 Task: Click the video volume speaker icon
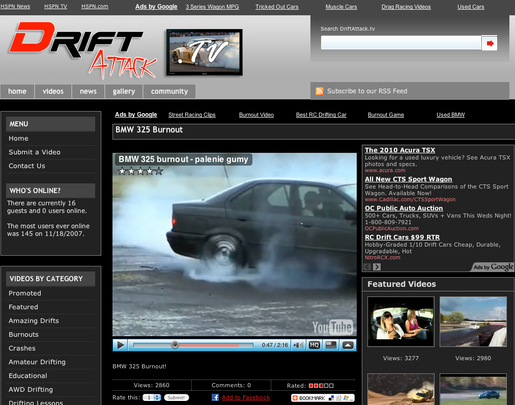[x=298, y=345]
